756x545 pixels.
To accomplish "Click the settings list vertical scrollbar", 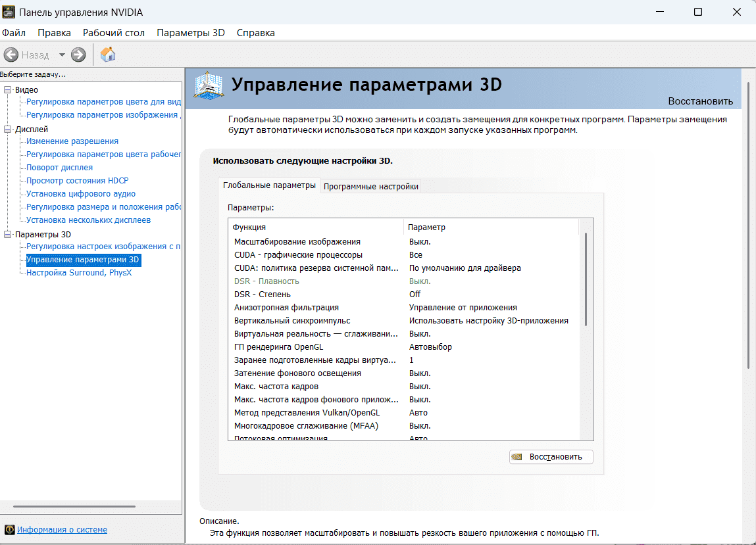I will pyautogui.click(x=586, y=279).
